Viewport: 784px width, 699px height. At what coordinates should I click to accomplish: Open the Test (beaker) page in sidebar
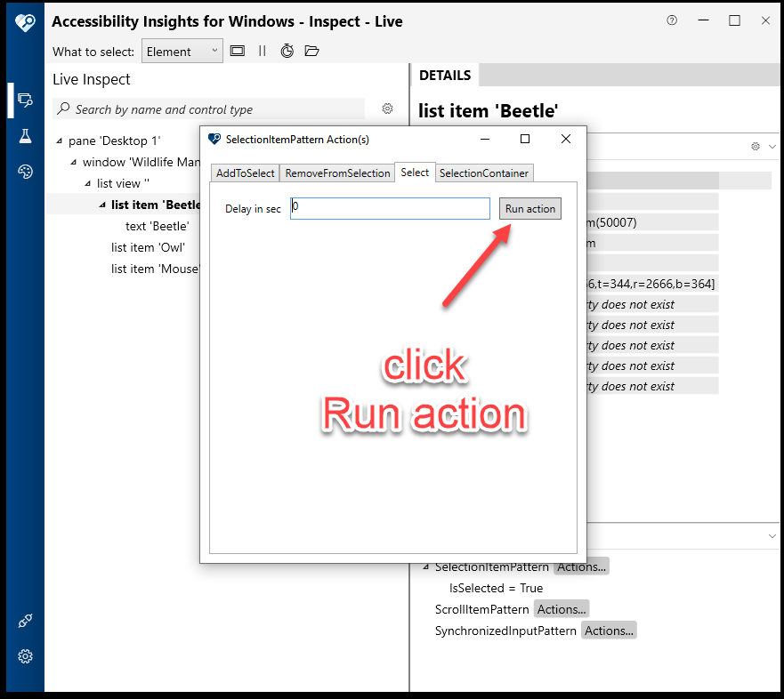point(25,136)
